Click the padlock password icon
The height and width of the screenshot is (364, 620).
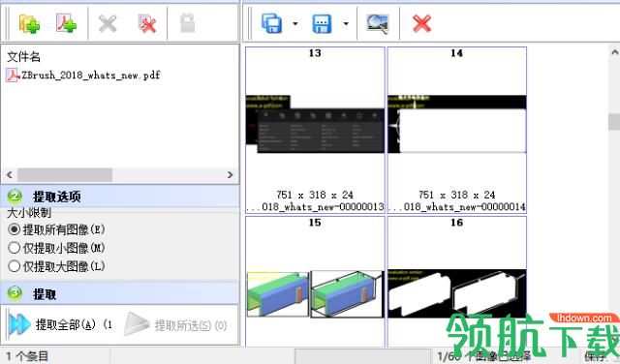pos(187,23)
